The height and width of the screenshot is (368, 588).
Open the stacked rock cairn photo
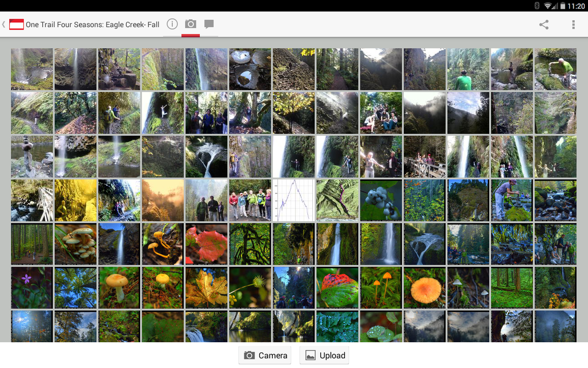click(32, 156)
